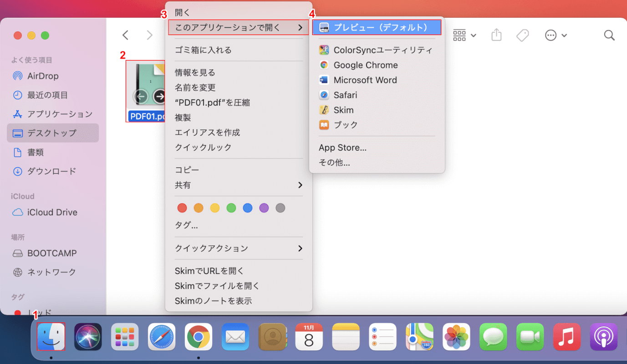627x364 pixels.
Task: Expand the 共有 submenu
Action: coord(239,185)
